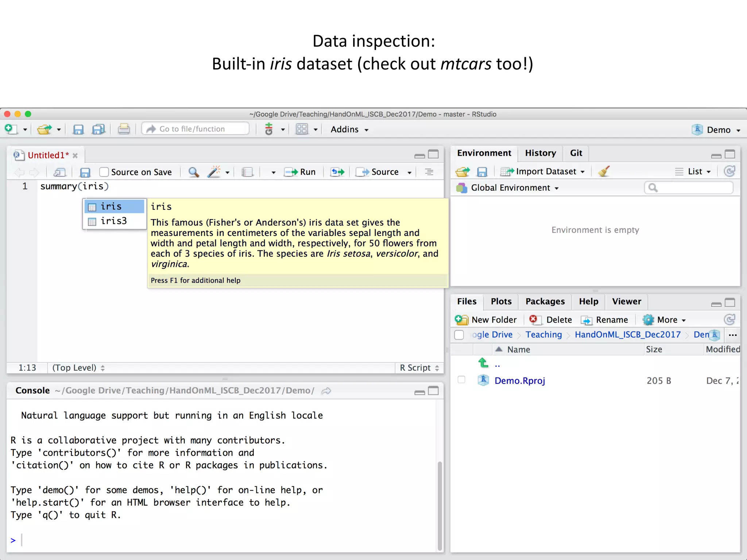The image size is (747, 560).
Task: Open the Addins dropdown menu
Action: 349,129
